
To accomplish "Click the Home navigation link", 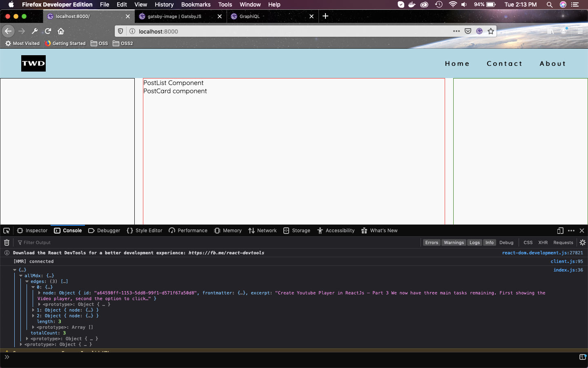I will pos(457,63).
